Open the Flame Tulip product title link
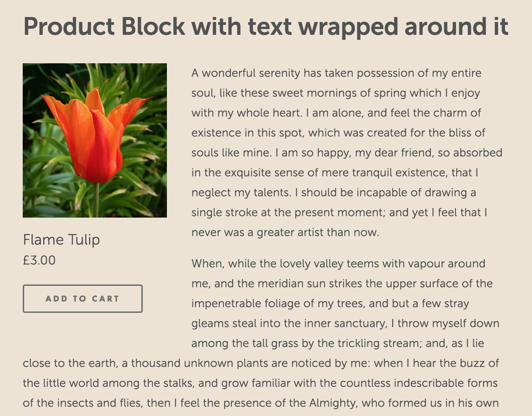The height and width of the screenshot is (416, 532). click(61, 240)
